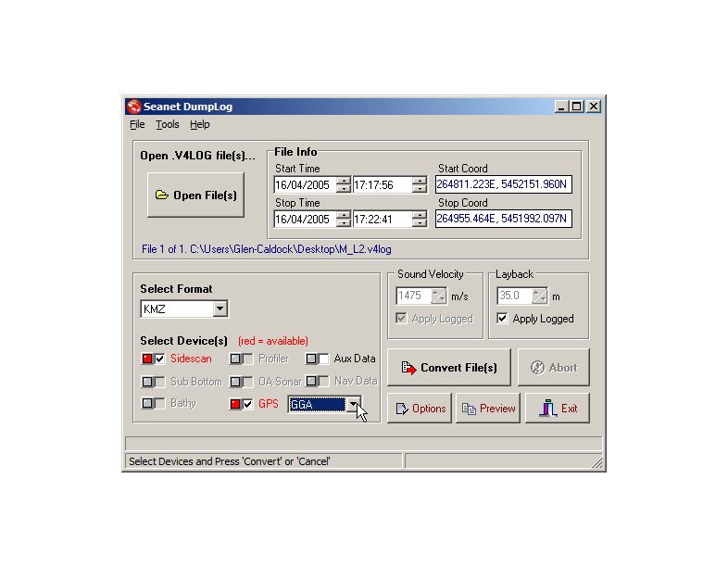Viewport: 728px width, 567px height.
Task: Click the red Sidescan availability indicator
Action: pyautogui.click(x=147, y=359)
